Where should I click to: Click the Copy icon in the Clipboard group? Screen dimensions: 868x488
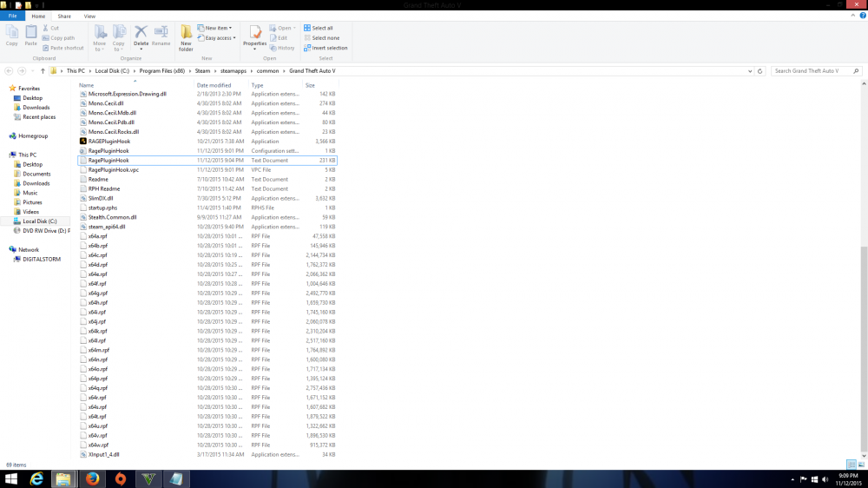tap(11, 32)
